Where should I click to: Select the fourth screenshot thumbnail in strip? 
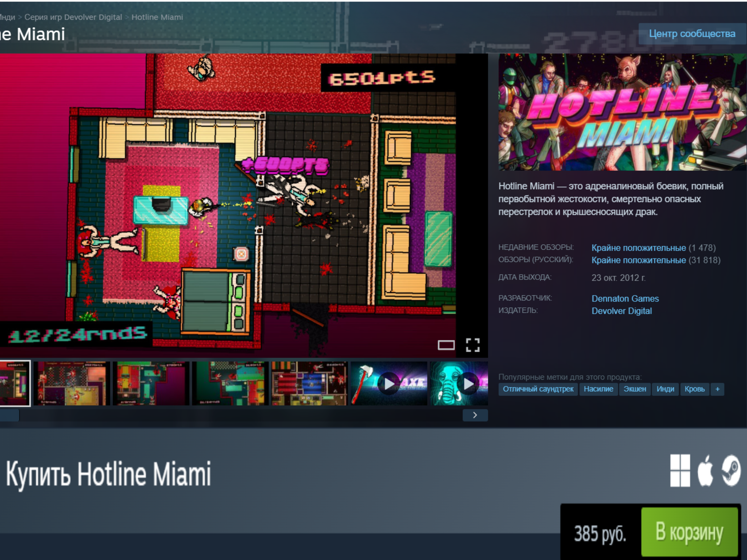231,383
